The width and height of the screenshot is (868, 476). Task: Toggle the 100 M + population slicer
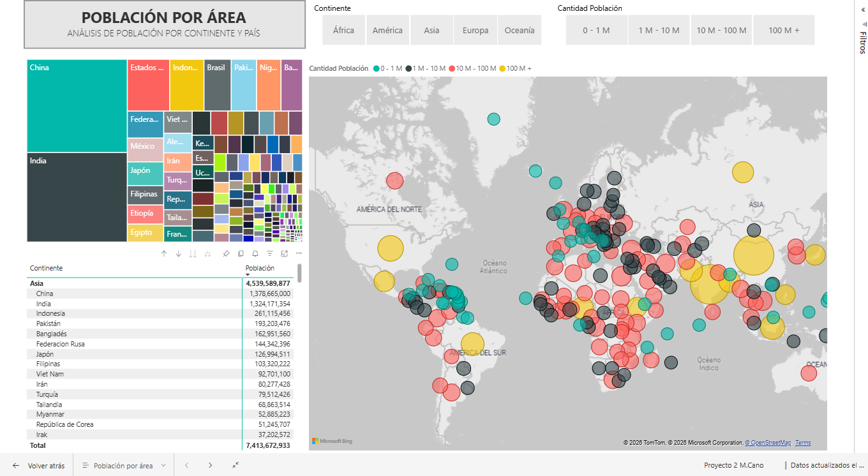pyautogui.click(x=784, y=30)
